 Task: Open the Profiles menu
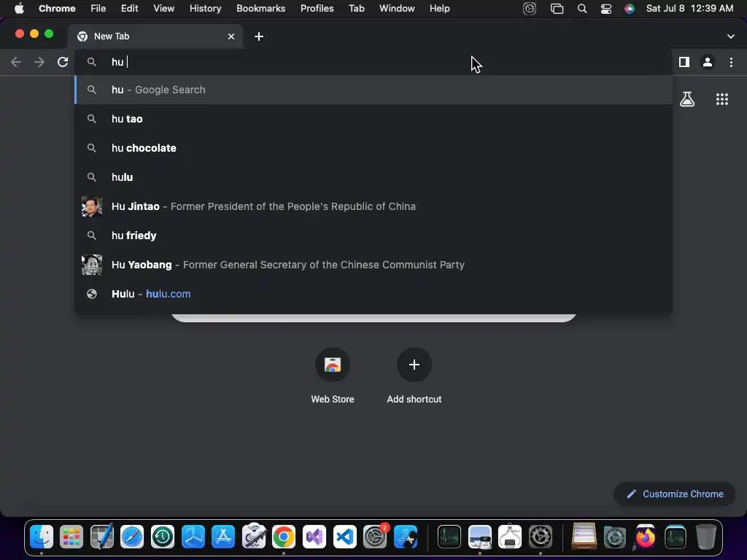pyautogui.click(x=317, y=9)
